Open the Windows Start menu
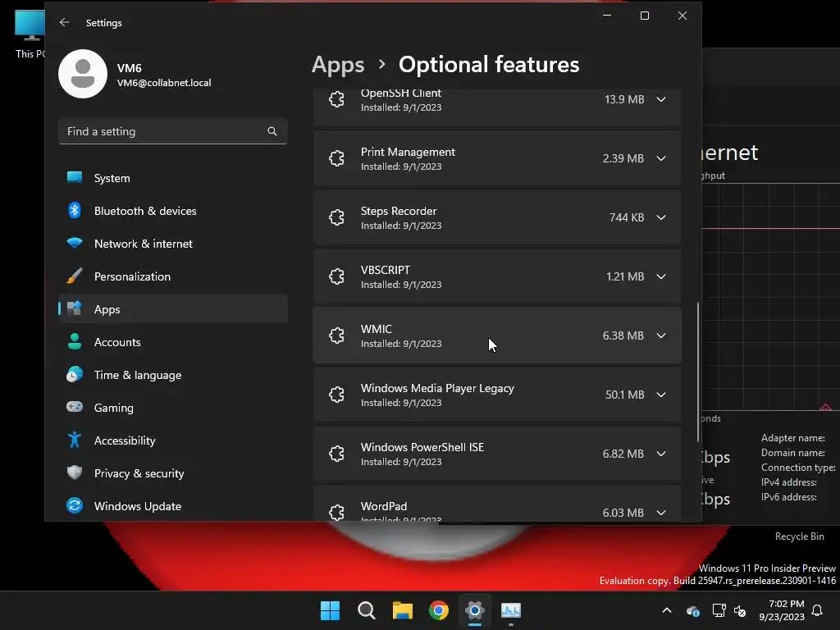This screenshot has height=630, width=840. [330, 610]
